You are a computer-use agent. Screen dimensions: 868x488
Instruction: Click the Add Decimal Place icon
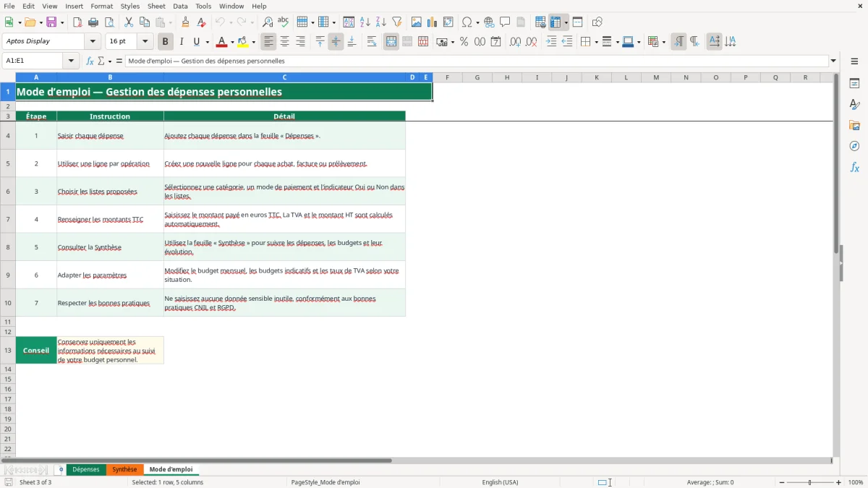pos(515,42)
